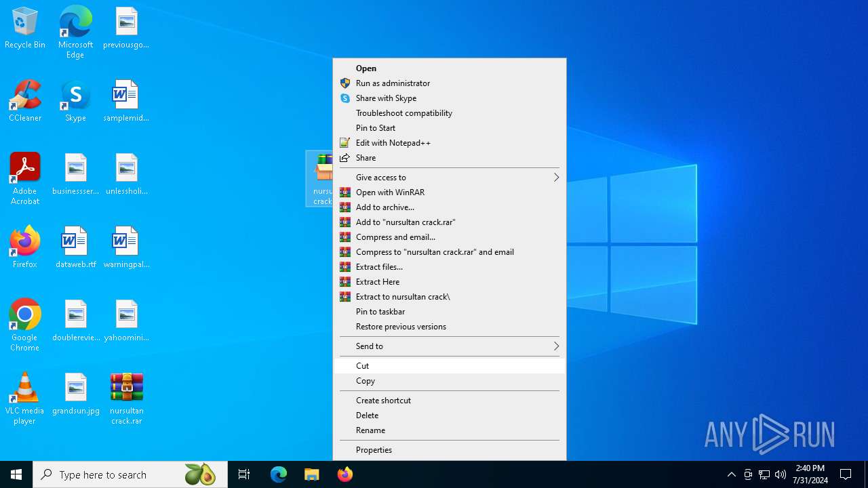Image resolution: width=868 pixels, height=488 pixels.
Task: Select Pin to taskbar
Action: pyautogui.click(x=450, y=312)
